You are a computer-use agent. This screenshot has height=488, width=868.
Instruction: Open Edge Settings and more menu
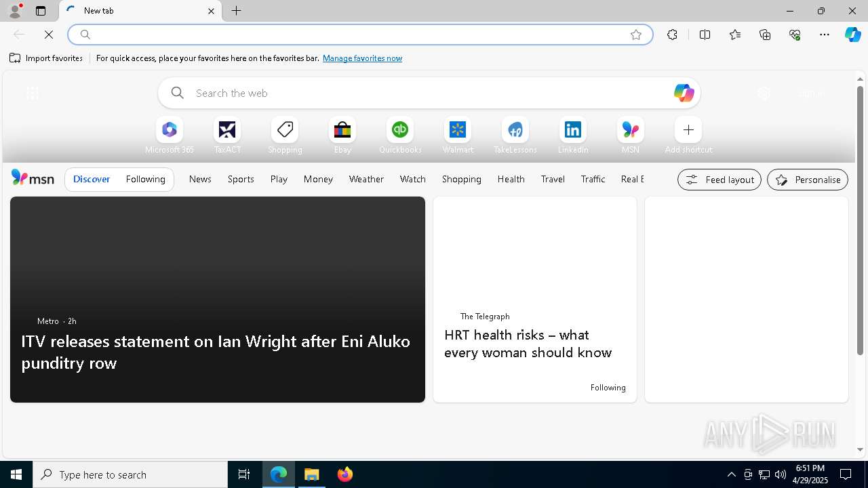click(x=825, y=35)
